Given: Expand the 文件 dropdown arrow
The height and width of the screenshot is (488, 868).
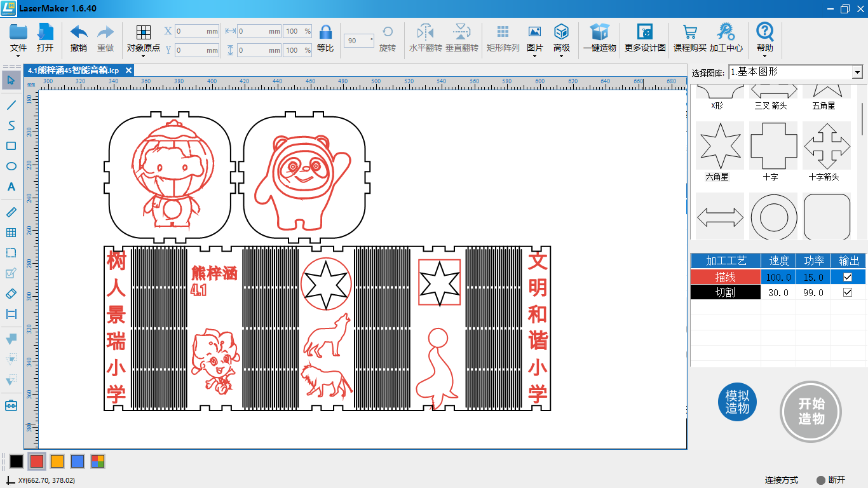Looking at the screenshot, I should [x=18, y=56].
